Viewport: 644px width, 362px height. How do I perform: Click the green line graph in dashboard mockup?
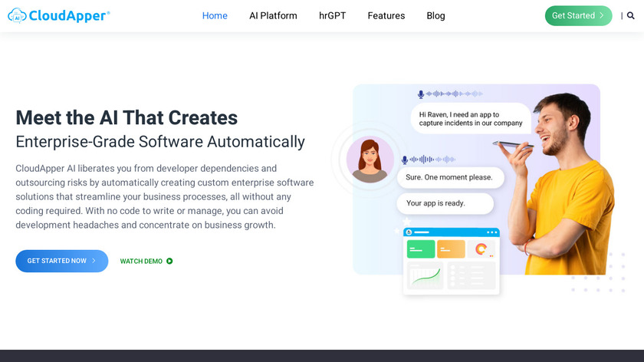click(425, 275)
